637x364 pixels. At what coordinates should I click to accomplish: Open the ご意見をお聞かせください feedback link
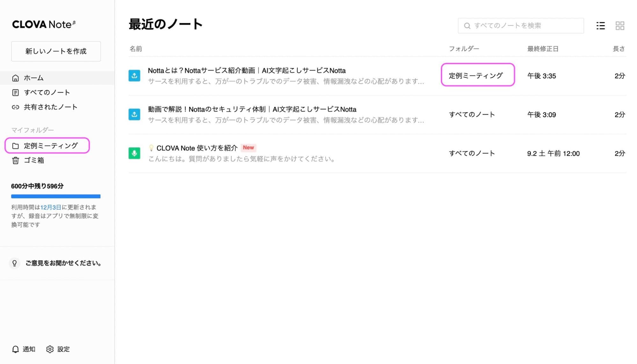[63, 263]
